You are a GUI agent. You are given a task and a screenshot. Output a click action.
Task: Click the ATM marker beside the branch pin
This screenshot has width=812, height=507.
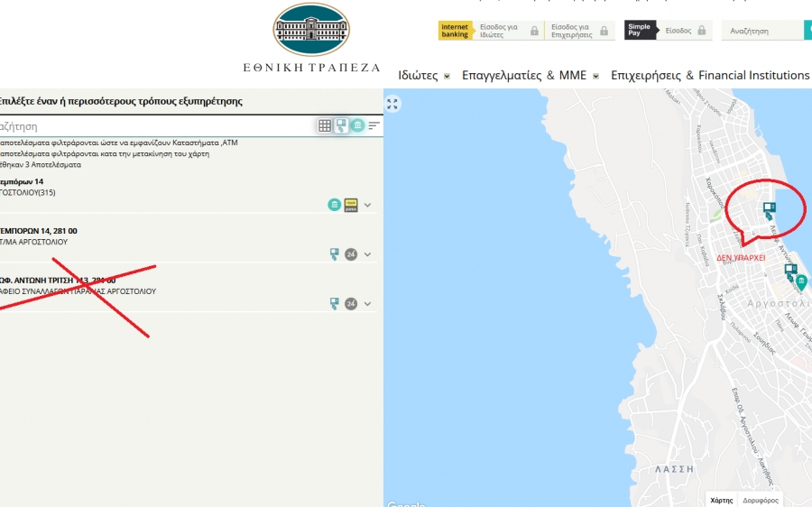[x=790, y=272]
